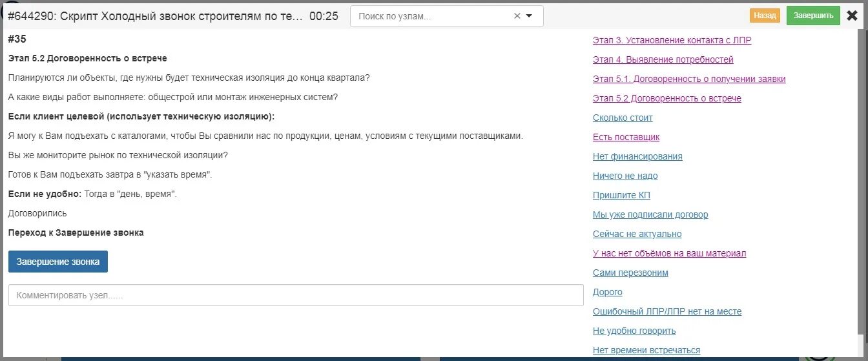Click the line Вы же мониторите рынок
Image resolution: width=868 pixels, height=361 pixels.
pos(118,156)
